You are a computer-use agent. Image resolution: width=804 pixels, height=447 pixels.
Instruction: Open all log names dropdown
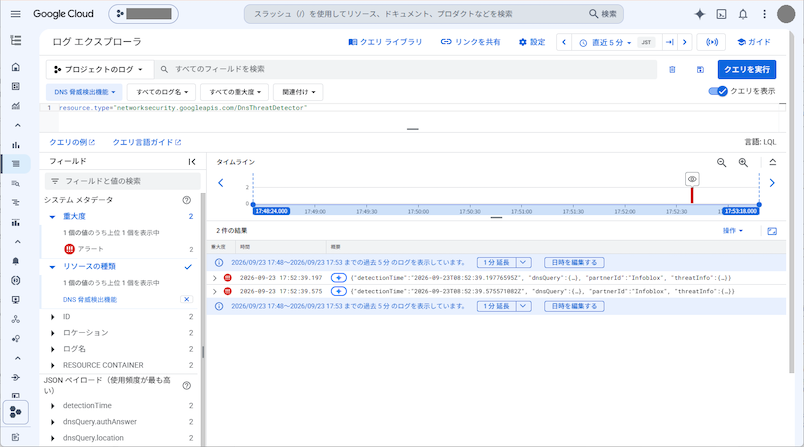pyautogui.click(x=162, y=92)
